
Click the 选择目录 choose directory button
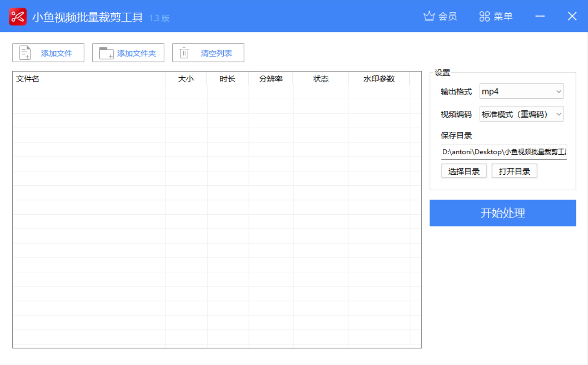point(464,171)
